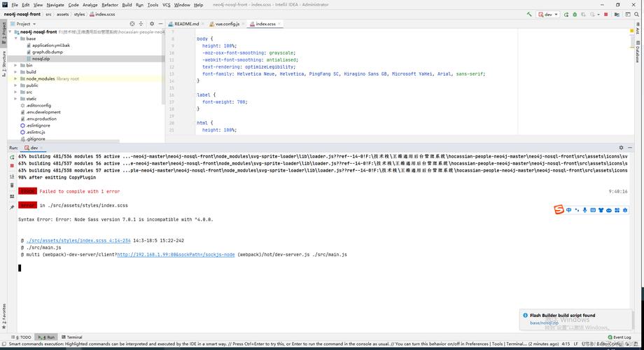The image size is (644, 350).
Task: Expand the node_modules folder
Action: tap(16, 78)
